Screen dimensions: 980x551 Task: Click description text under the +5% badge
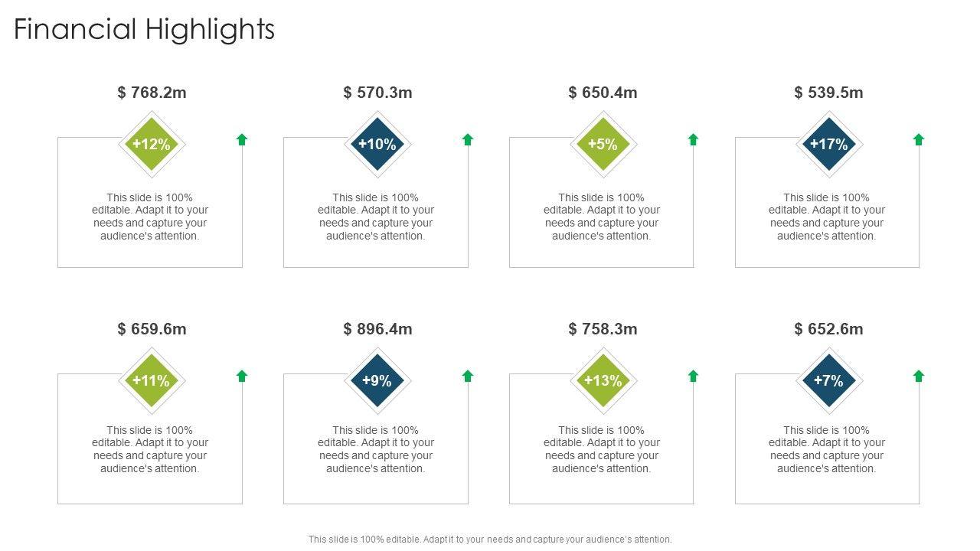click(602, 217)
